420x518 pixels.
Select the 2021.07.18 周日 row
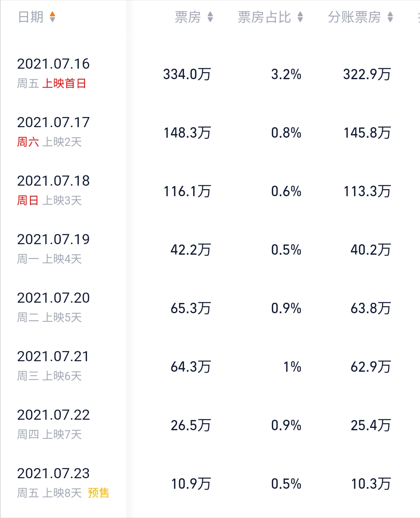210,191
